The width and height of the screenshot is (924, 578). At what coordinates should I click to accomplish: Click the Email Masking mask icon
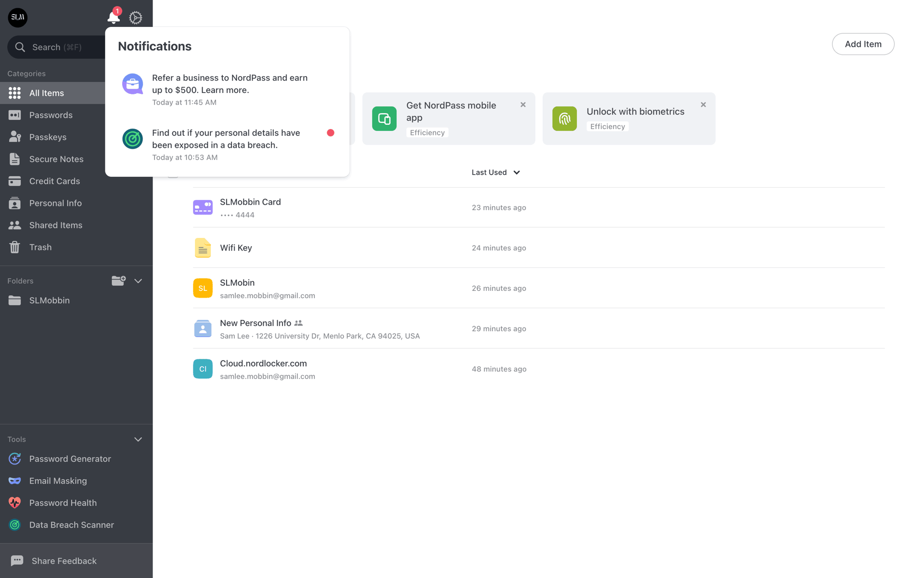tap(15, 481)
